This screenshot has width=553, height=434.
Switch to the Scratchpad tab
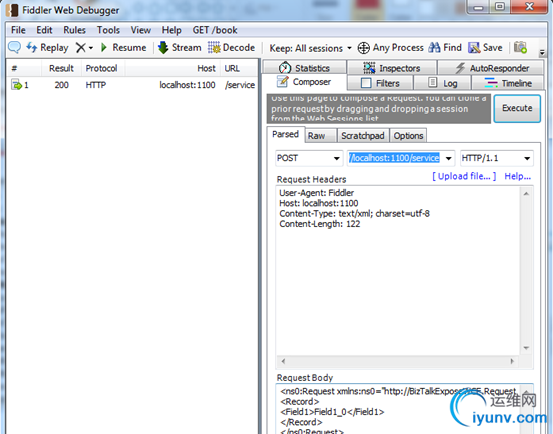click(x=363, y=136)
